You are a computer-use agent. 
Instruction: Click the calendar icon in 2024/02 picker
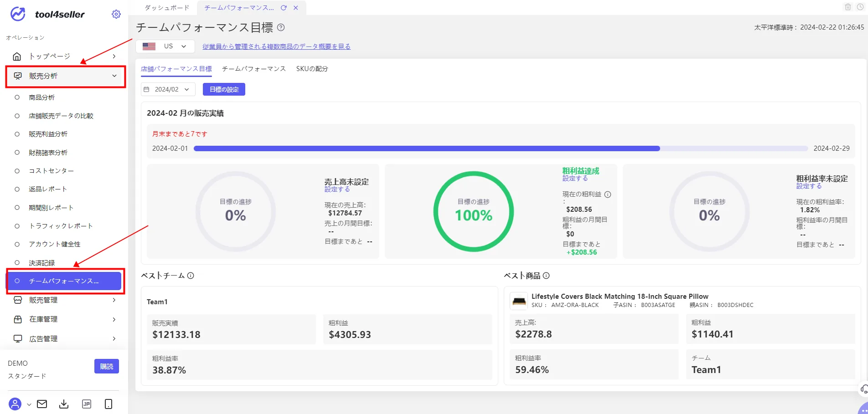pyautogui.click(x=146, y=90)
